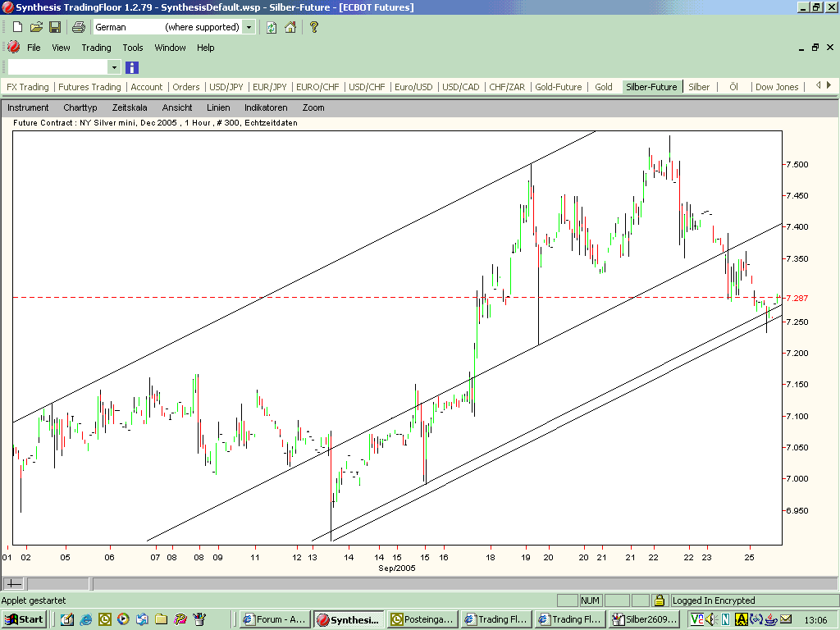Open the Indikatoren chart menu
This screenshot has width=840, height=630.
[266, 107]
